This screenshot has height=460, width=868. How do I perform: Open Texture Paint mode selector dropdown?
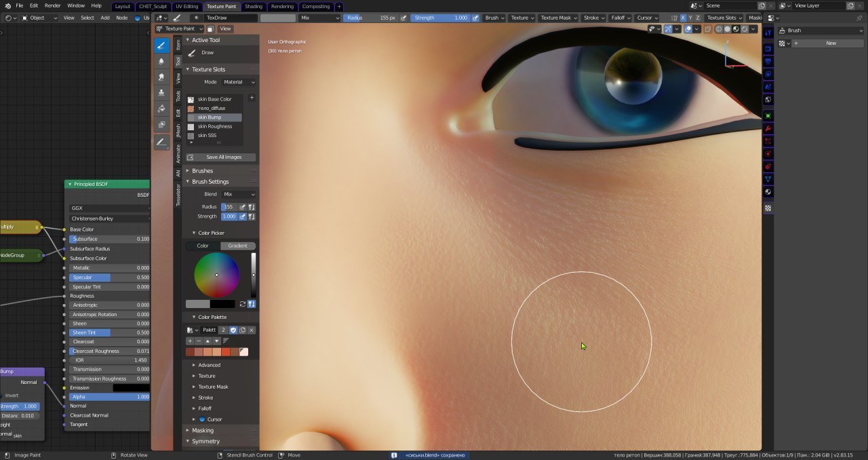[180, 29]
